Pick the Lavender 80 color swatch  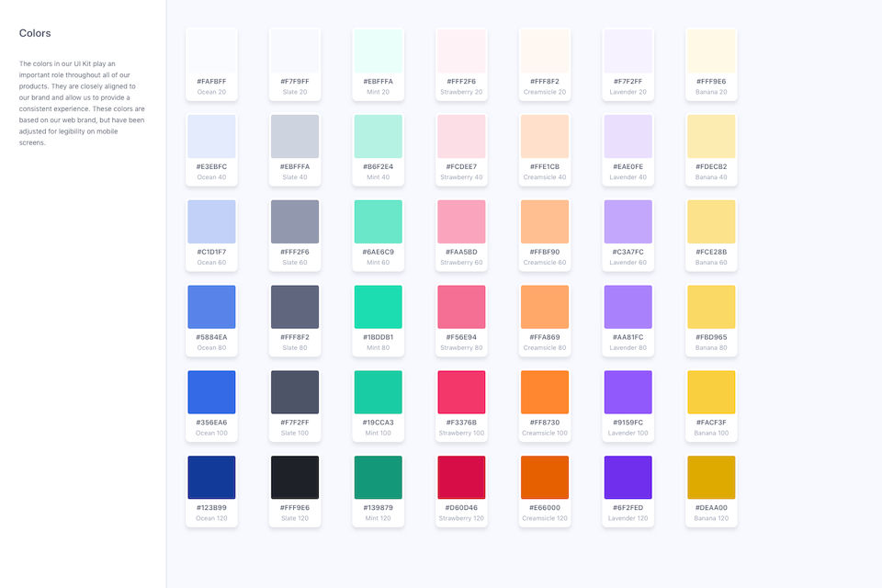pos(628,307)
